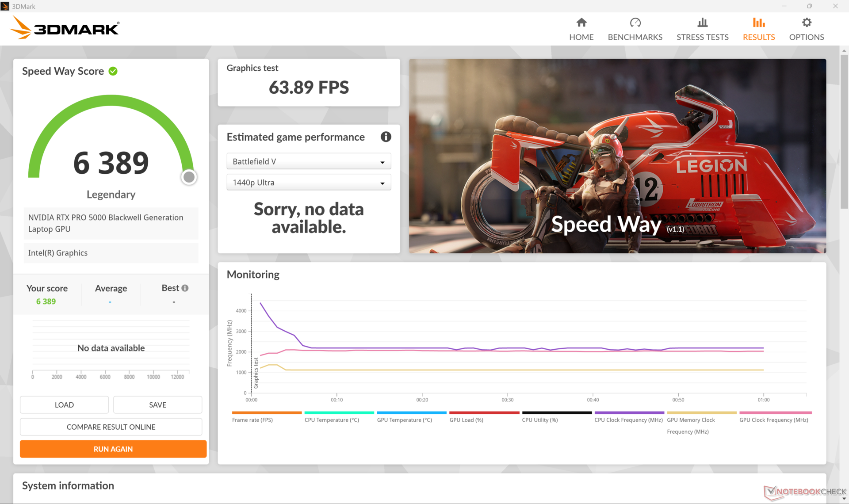849x504 pixels.
Task: Click the info icon beside Estimated game performance
Action: tap(386, 137)
